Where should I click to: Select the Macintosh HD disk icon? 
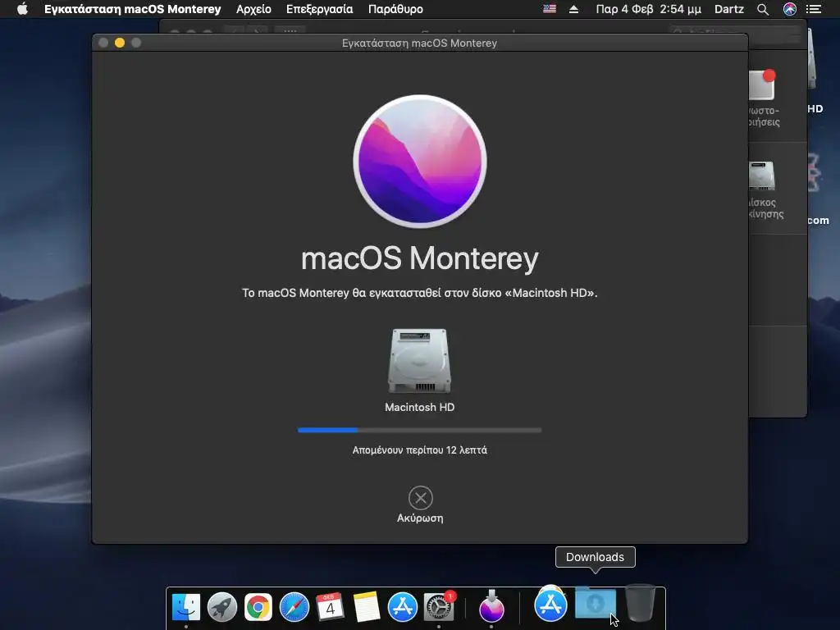(419, 361)
